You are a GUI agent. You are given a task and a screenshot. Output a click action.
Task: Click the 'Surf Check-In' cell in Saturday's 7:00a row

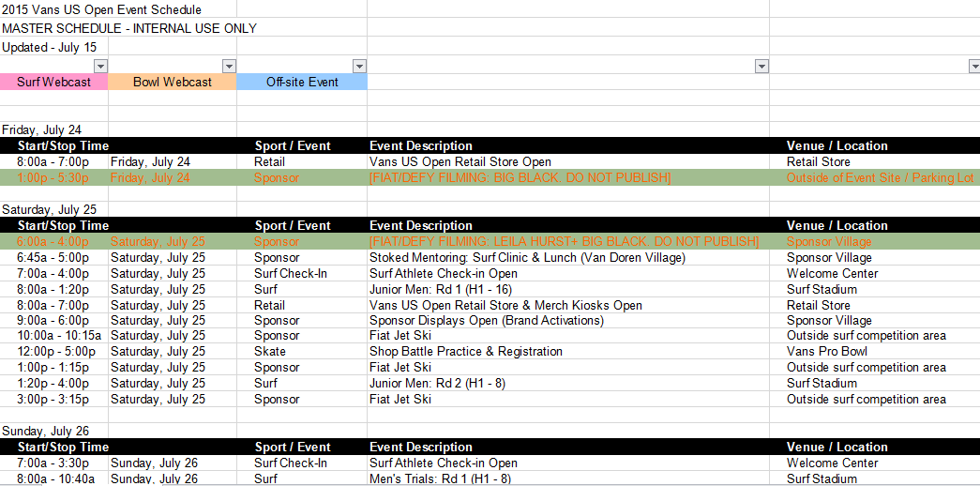click(291, 273)
